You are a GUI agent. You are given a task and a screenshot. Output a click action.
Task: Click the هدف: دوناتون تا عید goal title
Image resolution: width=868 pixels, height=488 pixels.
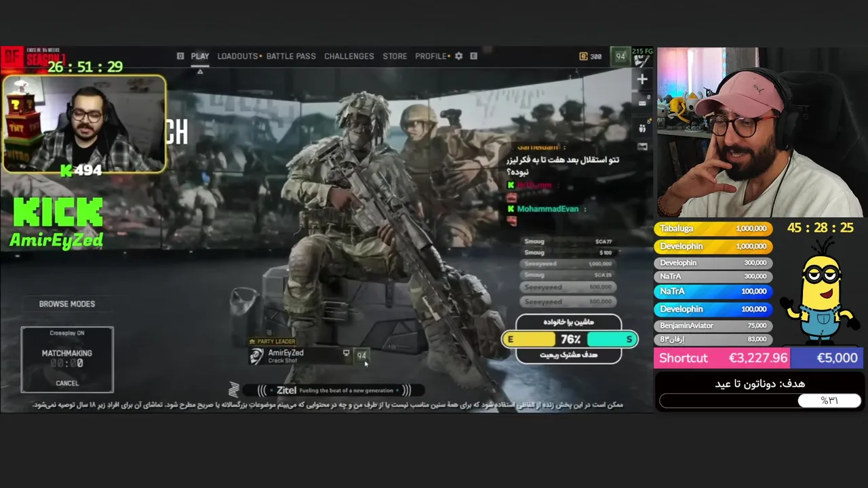[x=759, y=384]
